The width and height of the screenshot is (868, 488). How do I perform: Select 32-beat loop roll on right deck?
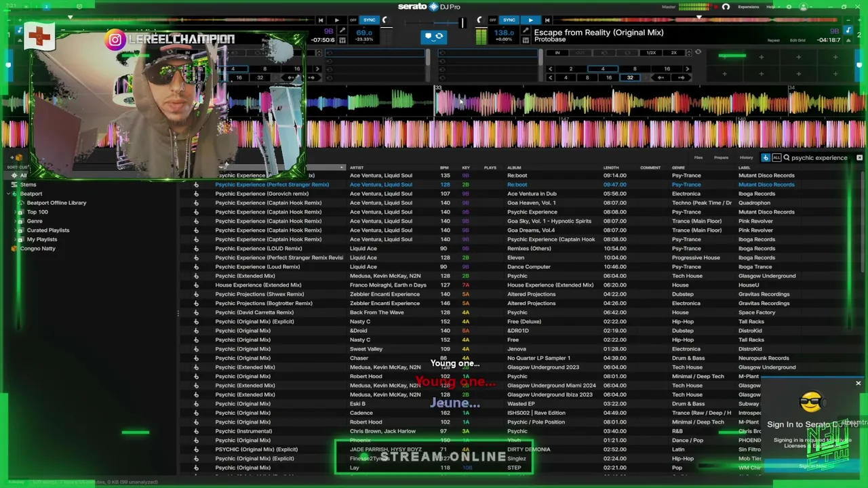(630, 77)
